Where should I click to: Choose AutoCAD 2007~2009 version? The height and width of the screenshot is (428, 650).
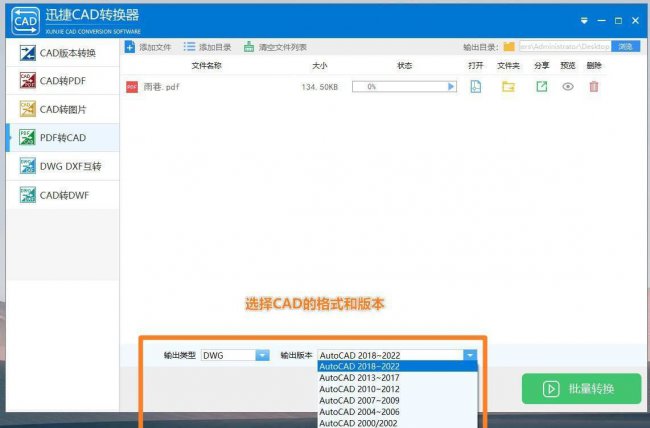tap(398, 401)
